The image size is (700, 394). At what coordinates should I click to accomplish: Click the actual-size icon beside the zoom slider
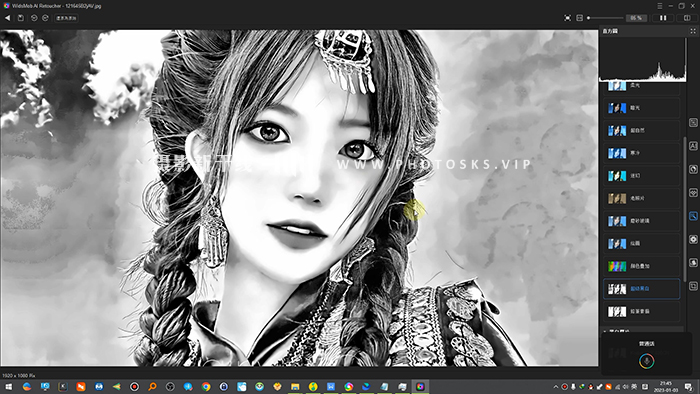click(x=579, y=18)
